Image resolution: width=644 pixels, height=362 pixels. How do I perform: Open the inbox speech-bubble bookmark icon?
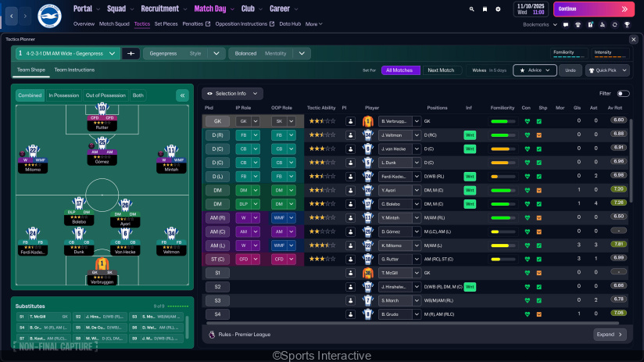tap(566, 25)
